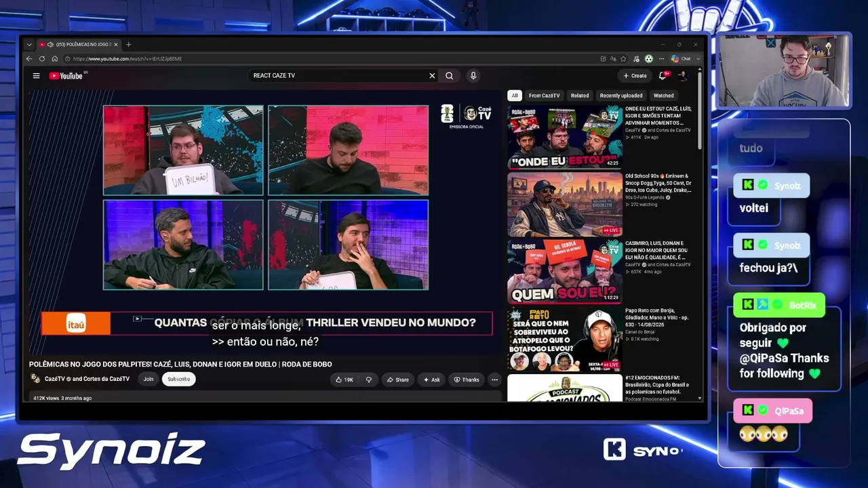Go to the YouTube home logo
The width and height of the screenshot is (868, 488).
66,76
